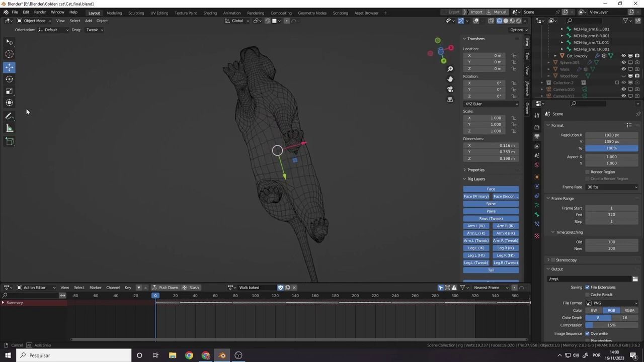Toggle camera view icon in viewport

click(450, 89)
